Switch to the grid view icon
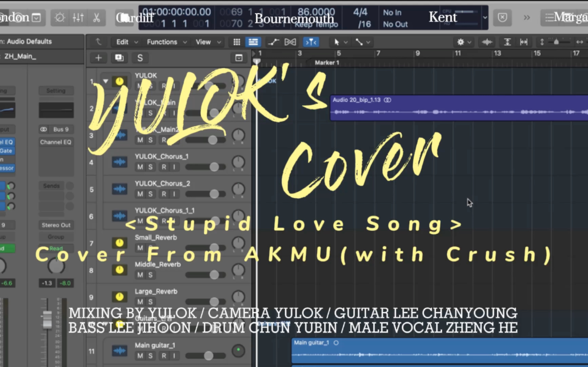The height and width of the screenshot is (367, 588). coord(237,42)
